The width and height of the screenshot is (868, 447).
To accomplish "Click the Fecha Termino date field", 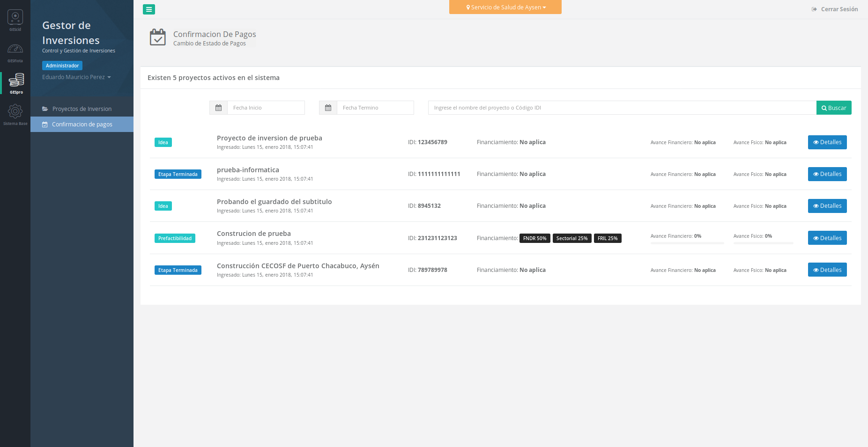I will (375, 108).
